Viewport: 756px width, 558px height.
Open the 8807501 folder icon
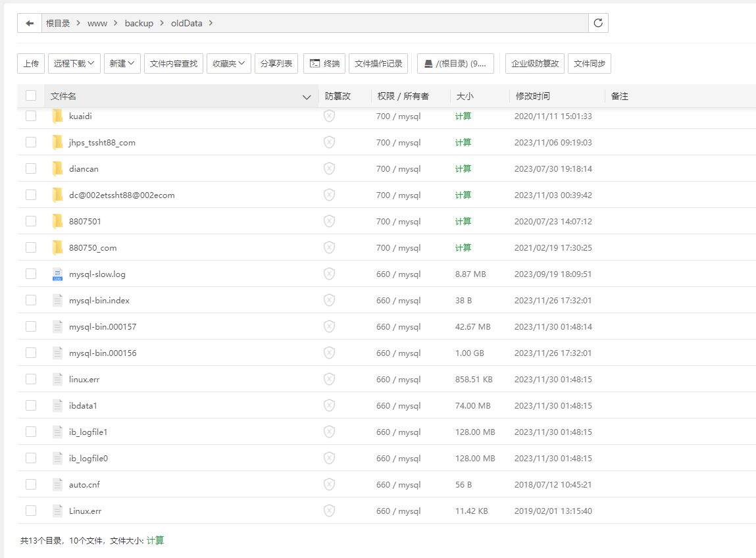click(57, 221)
